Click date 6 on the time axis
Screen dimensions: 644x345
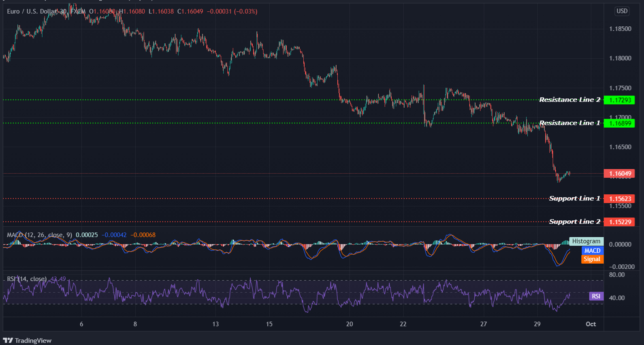tap(81, 324)
